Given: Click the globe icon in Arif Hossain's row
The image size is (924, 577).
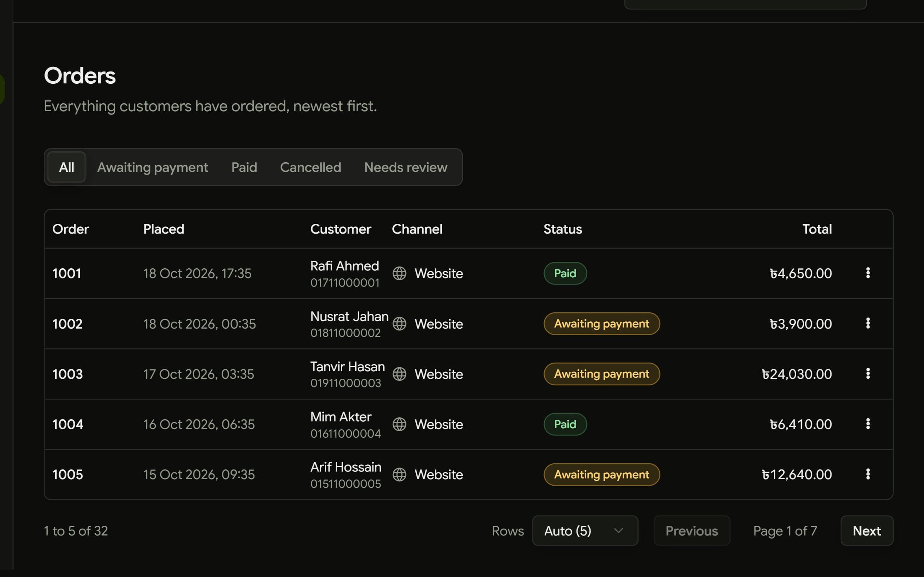Looking at the screenshot, I should [x=399, y=475].
